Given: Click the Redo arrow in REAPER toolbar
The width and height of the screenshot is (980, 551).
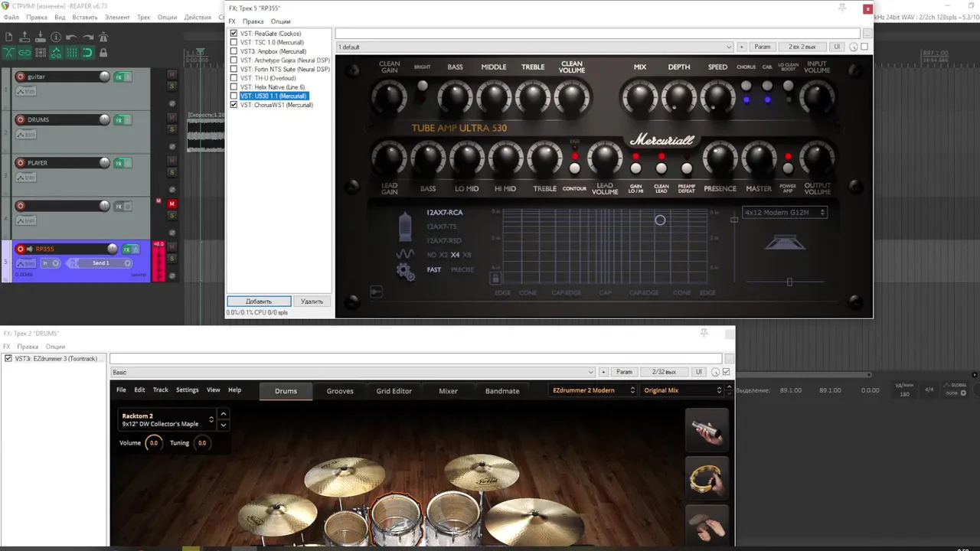Looking at the screenshot, I should pos(87,37).
